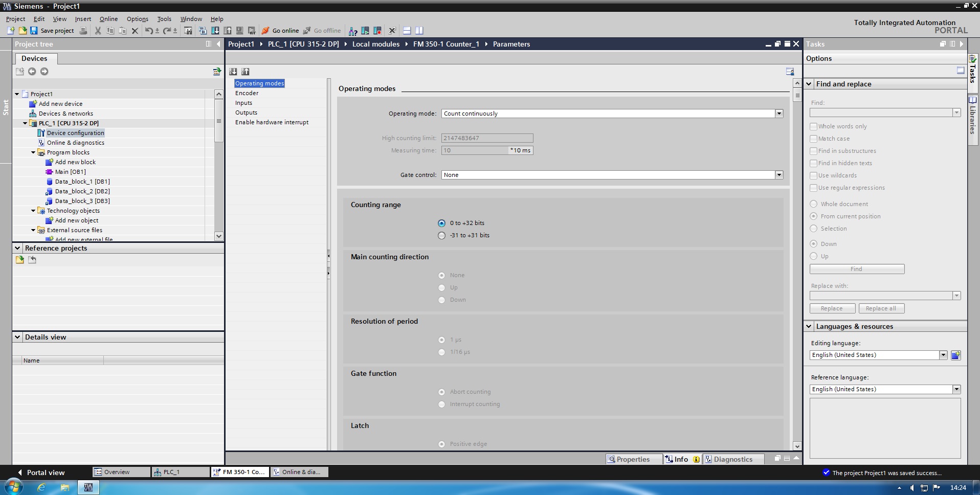Viewport: 980px width, 495px height.
Task: Click the Tasks side tab icon
Action: click(x=973, y=59)
